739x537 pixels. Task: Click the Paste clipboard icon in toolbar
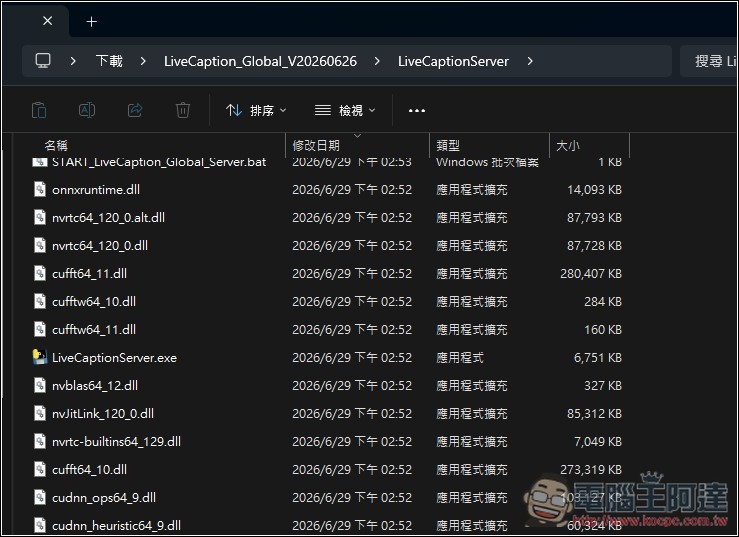tap(39, 110)
